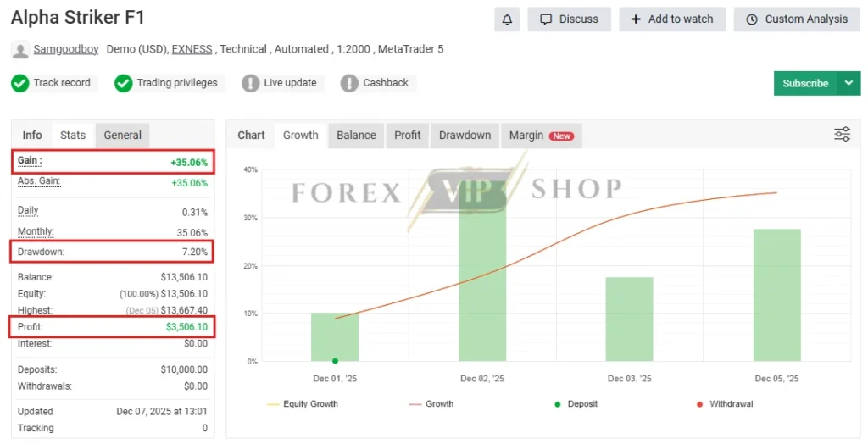Click the Live update warning icon

pos(250,84)
